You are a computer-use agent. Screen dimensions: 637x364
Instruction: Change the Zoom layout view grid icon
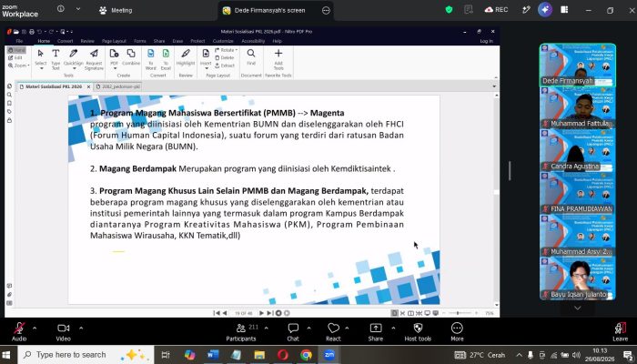(564, 10)
